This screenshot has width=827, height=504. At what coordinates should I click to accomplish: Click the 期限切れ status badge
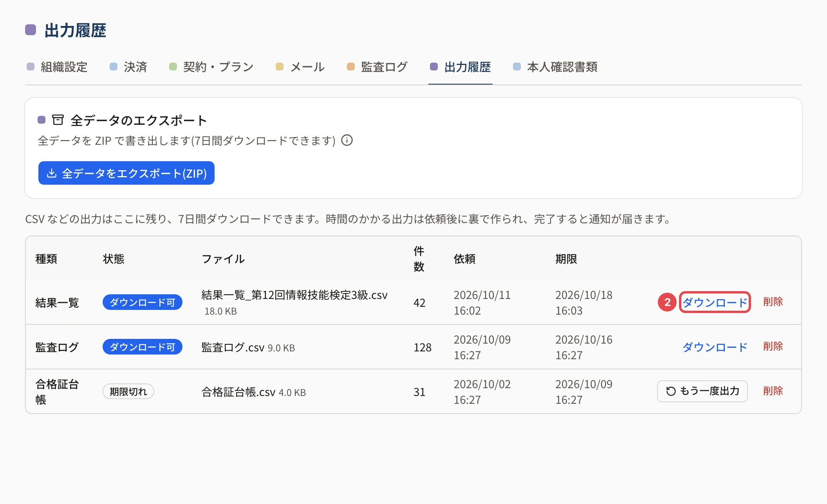point(128,391)
